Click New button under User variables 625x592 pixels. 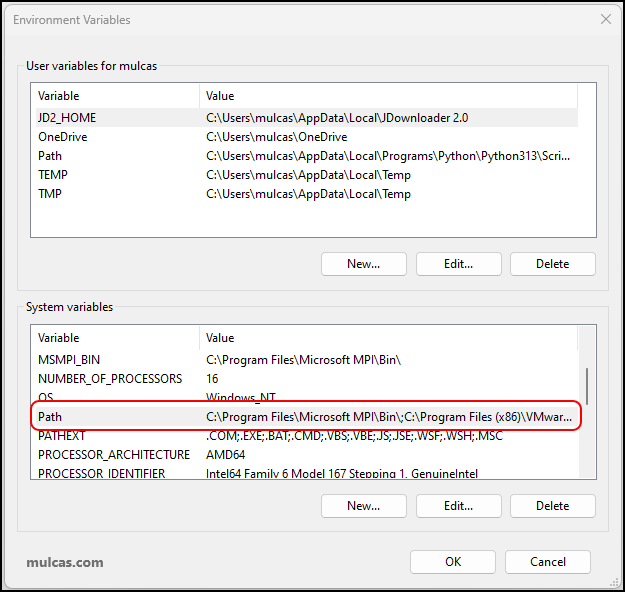tap(363, 264)
